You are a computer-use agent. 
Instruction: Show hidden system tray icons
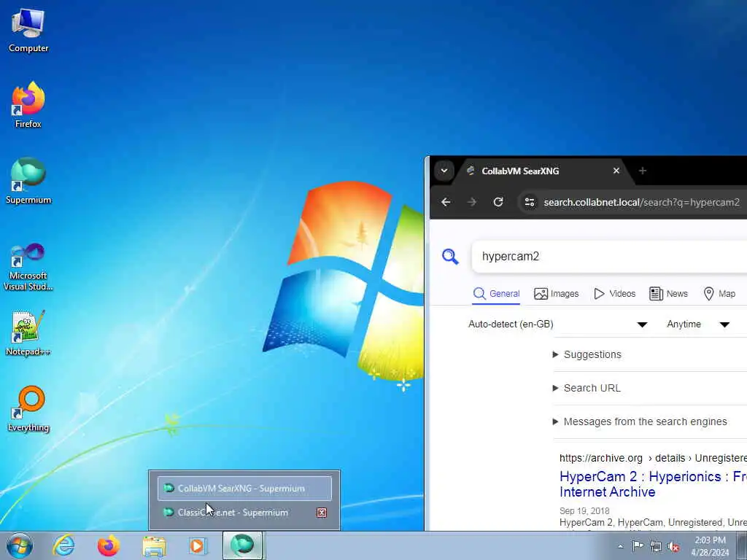point(620,546)
